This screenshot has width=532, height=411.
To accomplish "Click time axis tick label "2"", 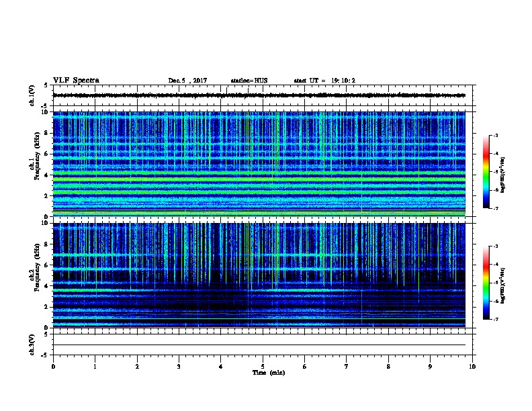I will pyautogui.click(x=137, y=367).
